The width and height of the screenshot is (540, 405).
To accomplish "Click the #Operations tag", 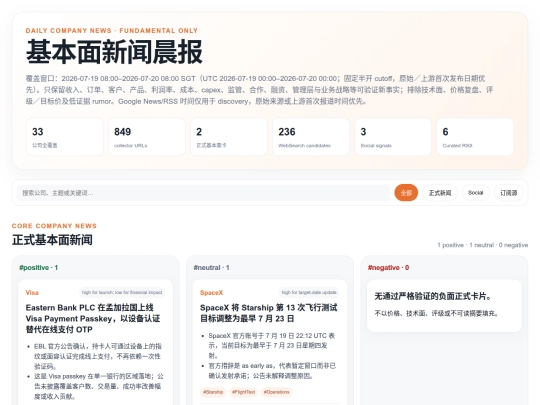I will point(277,392).
